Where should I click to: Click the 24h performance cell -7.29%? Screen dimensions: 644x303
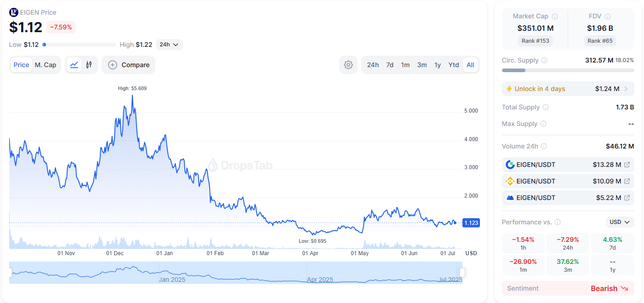pyautogui.click(x=568, y=243)
